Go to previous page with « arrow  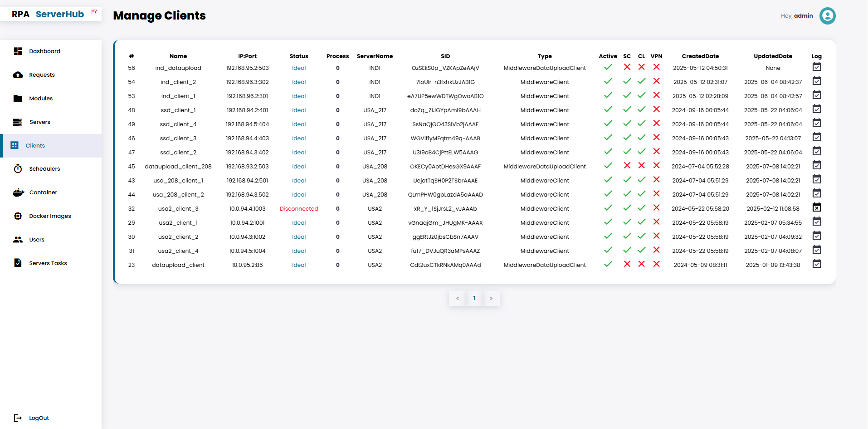point(457,298)
